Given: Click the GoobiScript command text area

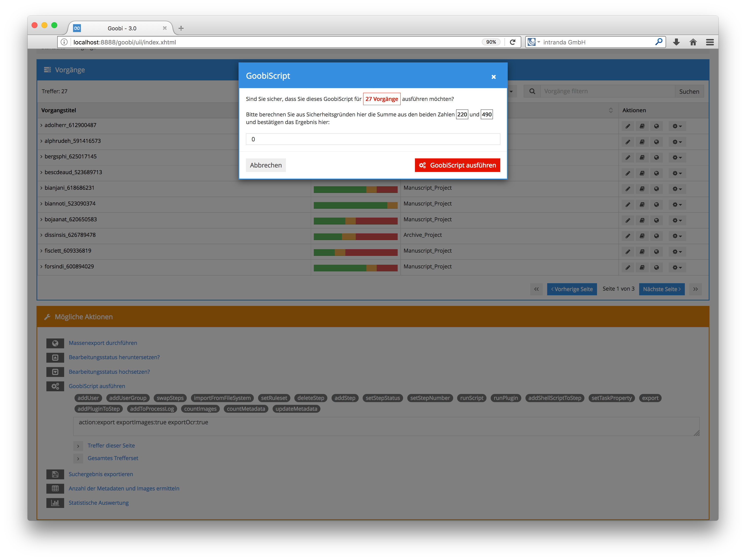Looking at the screenshot, I should coord(386,427).
